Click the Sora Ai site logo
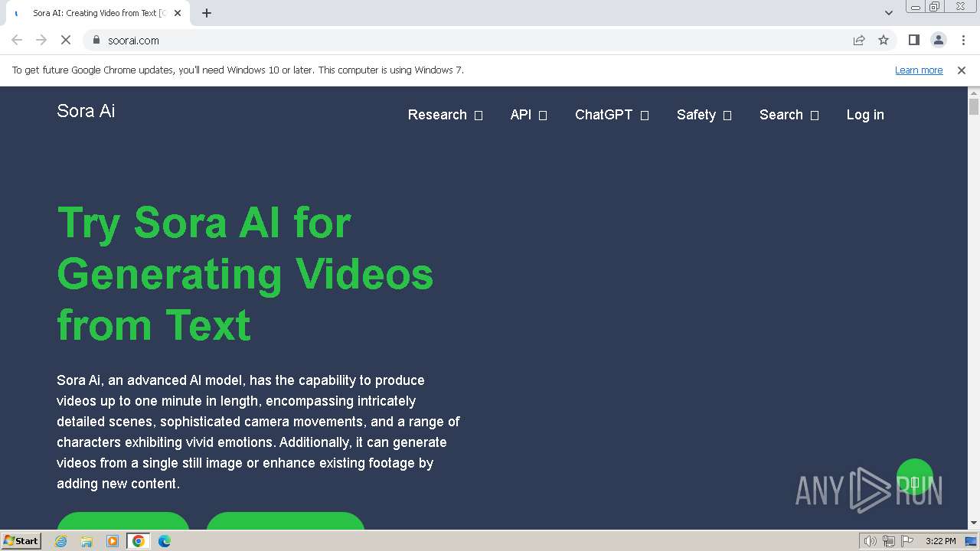Viewport: 980px width, 551px height. tap(86, 111)
